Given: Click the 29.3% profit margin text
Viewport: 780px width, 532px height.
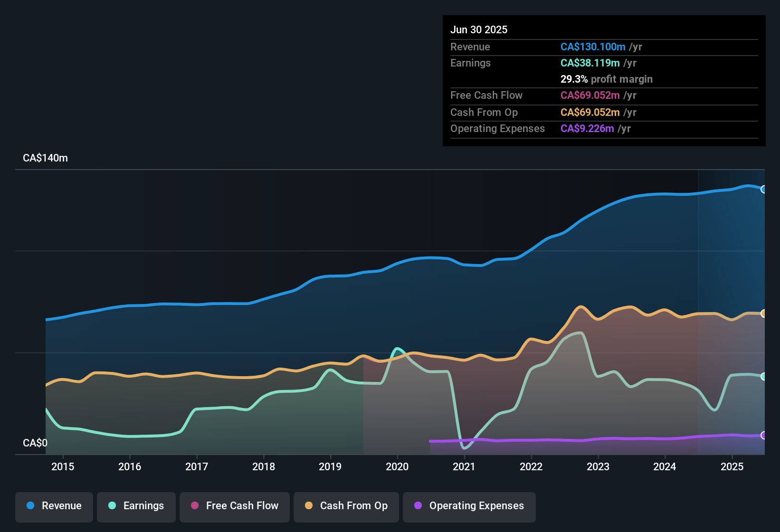Looking at the screenshot, I should pos(607,79).
